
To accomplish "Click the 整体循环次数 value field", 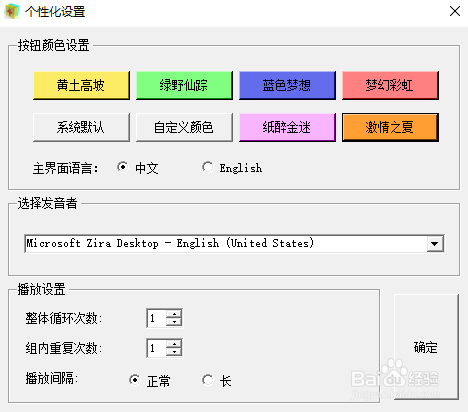I will [157, 318].
